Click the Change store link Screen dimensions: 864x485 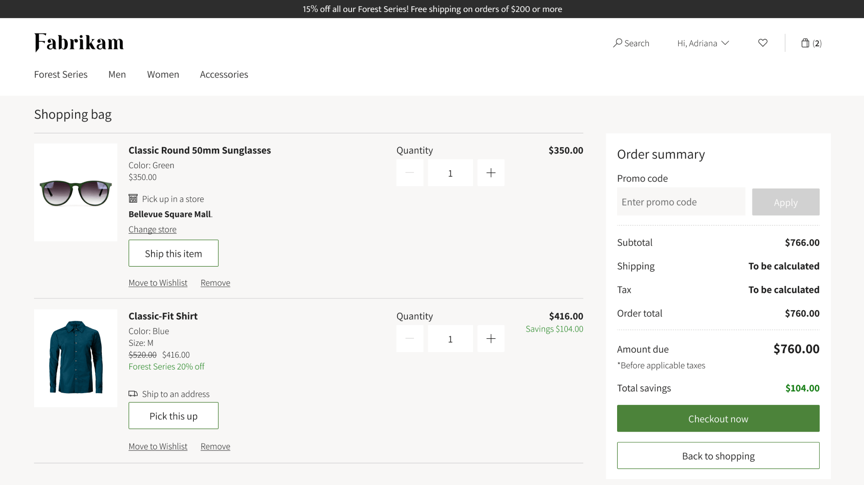click(x=153, y=229)
